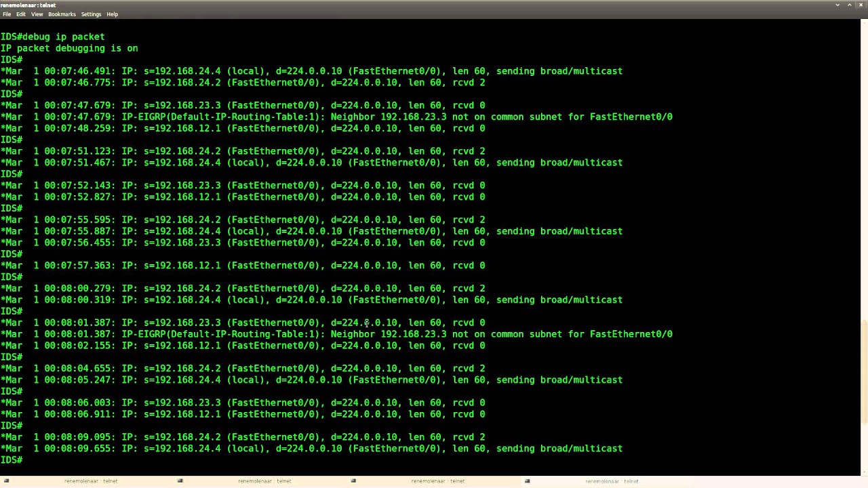The width and height of the screenshot is (868, 488).
Task: Minimize the Konsole window
Action: click(837, 5)
